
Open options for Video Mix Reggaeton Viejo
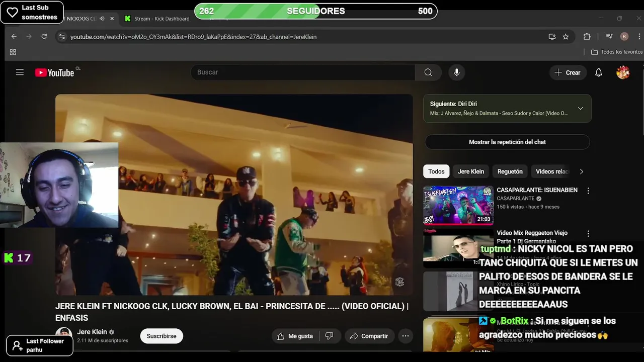(588, 234)
